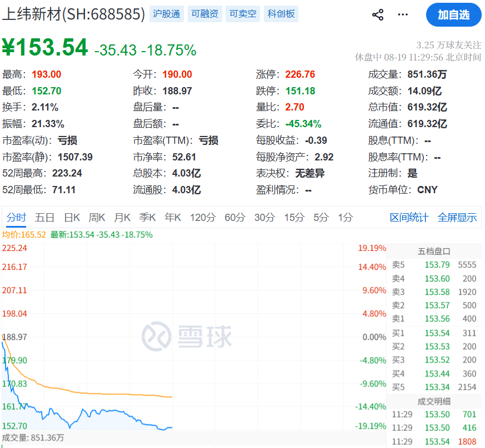Click the 均价:165.52 label above chart
Viewport: 485px width, 448px height.
(24, 235)
